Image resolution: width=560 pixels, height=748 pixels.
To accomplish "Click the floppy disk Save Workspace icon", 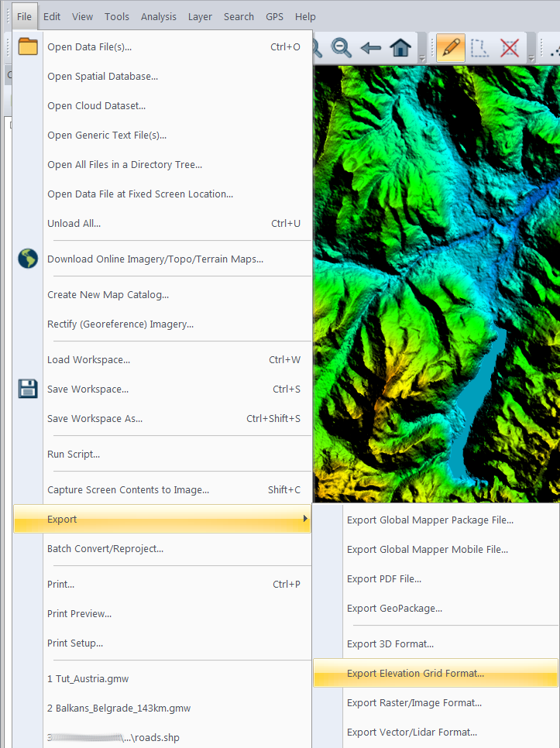I will [x=28, y=389].
